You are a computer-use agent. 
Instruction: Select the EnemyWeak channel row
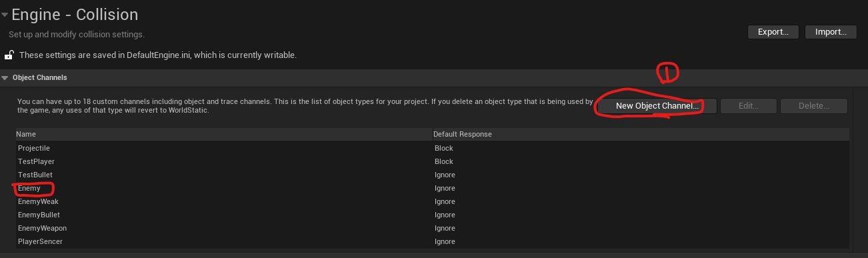433,201
